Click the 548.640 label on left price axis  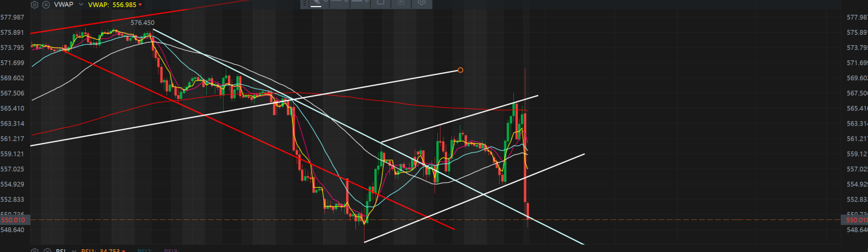[x=12, y=230]
